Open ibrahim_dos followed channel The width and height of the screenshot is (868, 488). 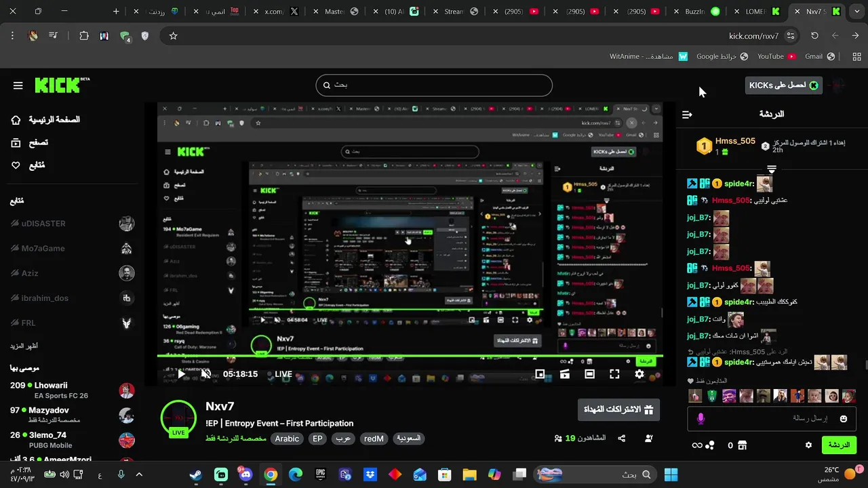[73, 298]
